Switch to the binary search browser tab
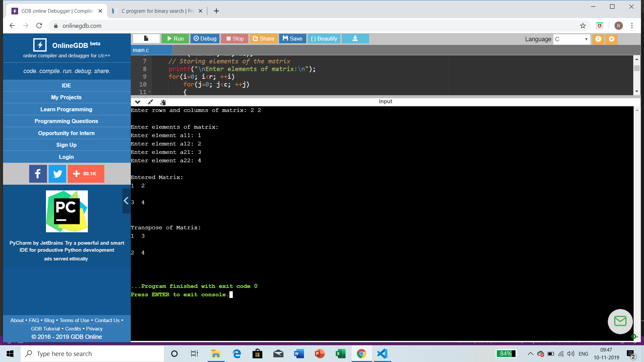The height and width of the screenshot is (362, 644). coord(157,11)
